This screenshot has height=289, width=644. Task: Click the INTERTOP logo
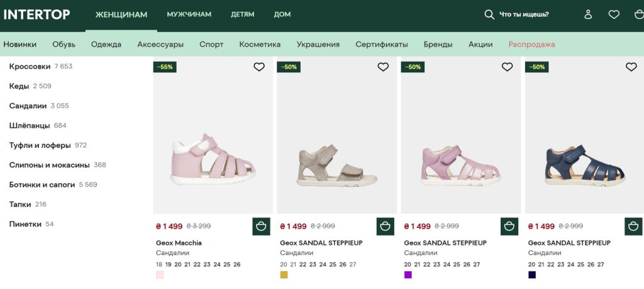point(36,14)
